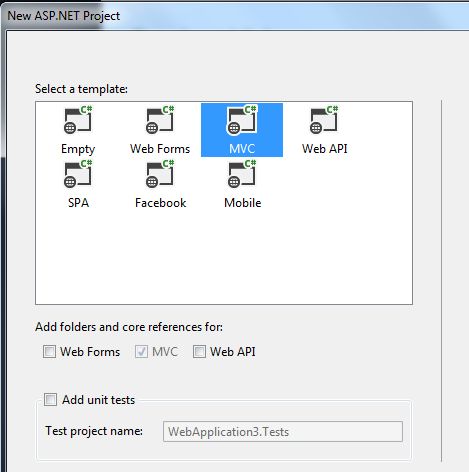This screenshot has height=472, width=469.
Task: Check the Add unit tests box
Action: (x=50, y=399)
